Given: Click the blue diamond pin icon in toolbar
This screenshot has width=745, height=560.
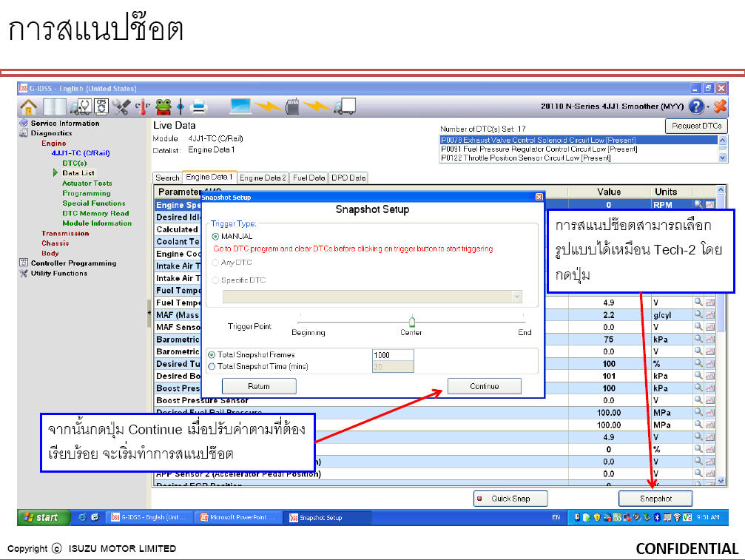Looking at the screenshot, I should [181, 107].
